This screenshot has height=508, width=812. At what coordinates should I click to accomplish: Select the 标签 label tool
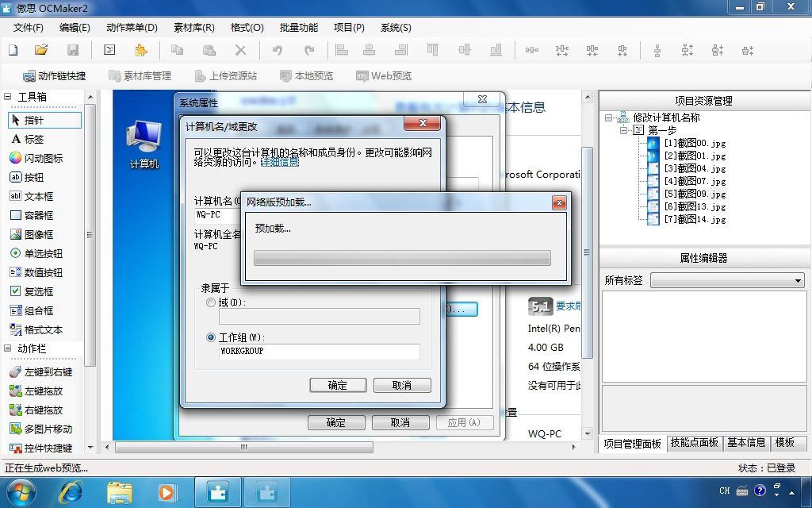tap(28, 139)
